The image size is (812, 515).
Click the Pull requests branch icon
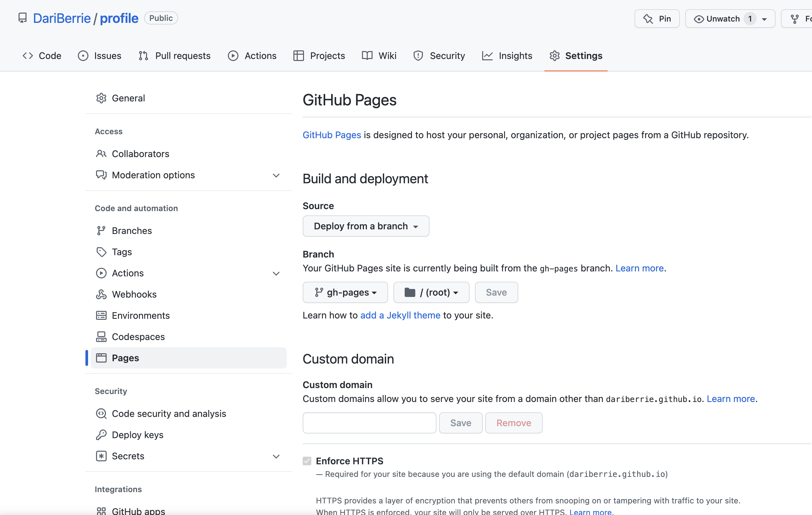(x=143, y=56)
